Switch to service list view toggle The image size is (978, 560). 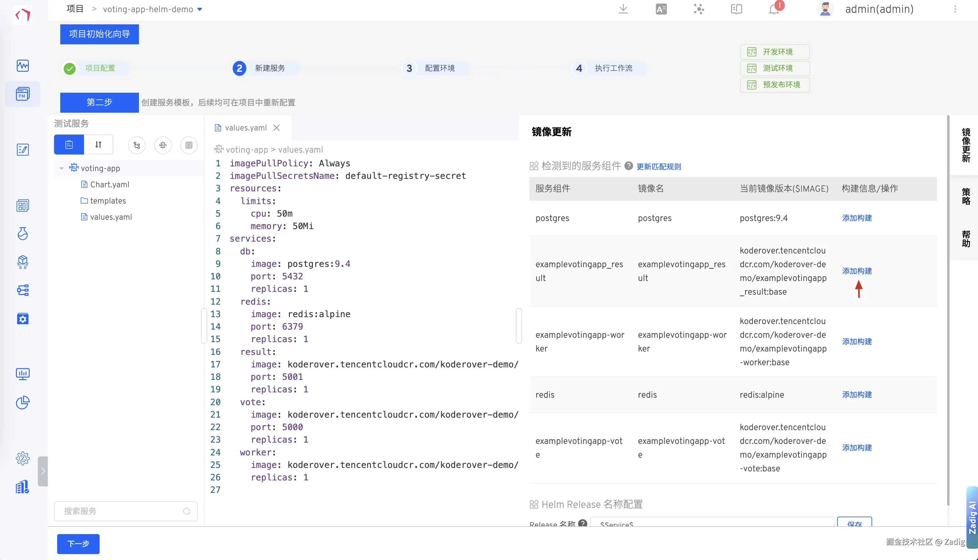point(69,145)
